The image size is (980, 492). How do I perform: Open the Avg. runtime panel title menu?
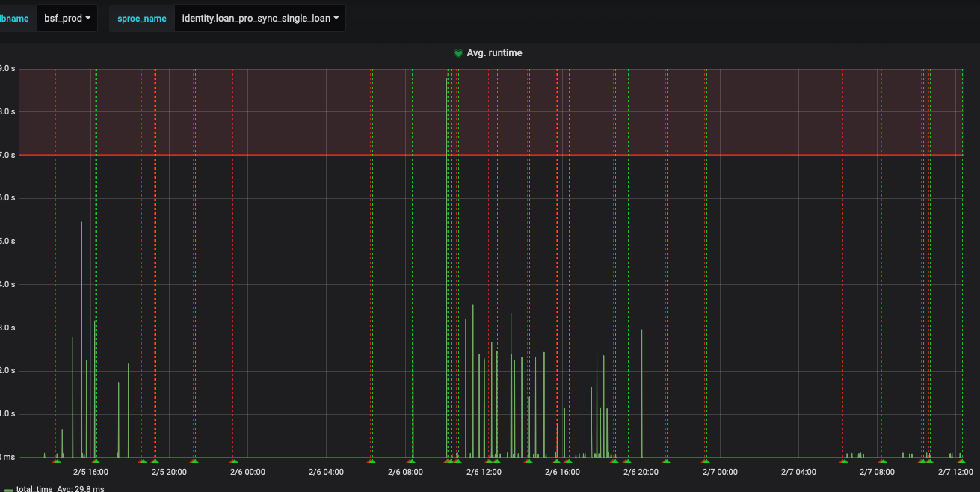point(494,53)
